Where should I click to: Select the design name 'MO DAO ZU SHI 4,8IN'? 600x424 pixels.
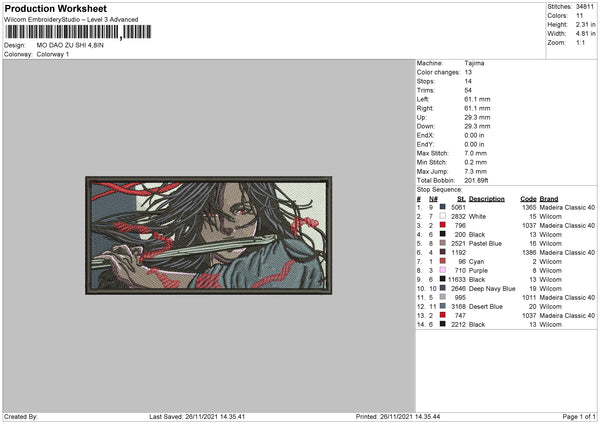tap(70, 45)
